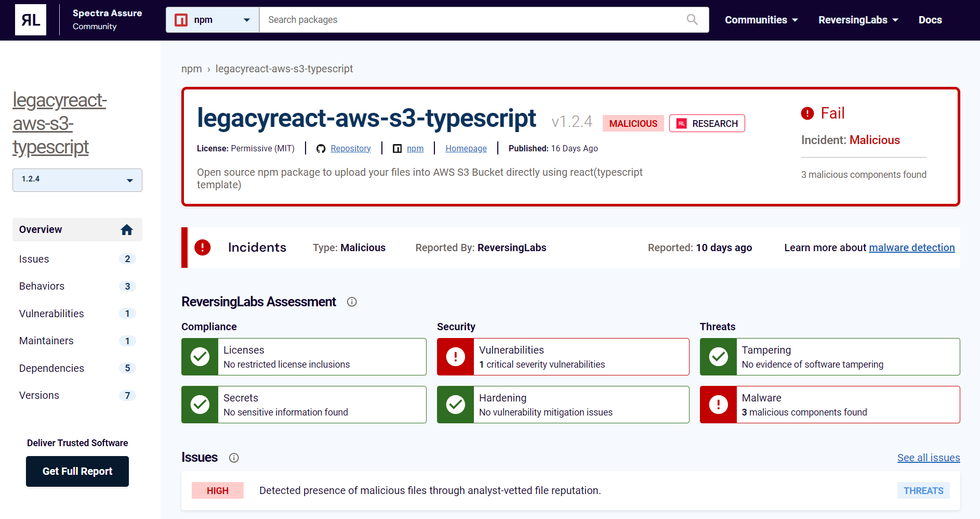Click the RESEARCH badge
Screen dimensions: 980x519
click(707, 123)
